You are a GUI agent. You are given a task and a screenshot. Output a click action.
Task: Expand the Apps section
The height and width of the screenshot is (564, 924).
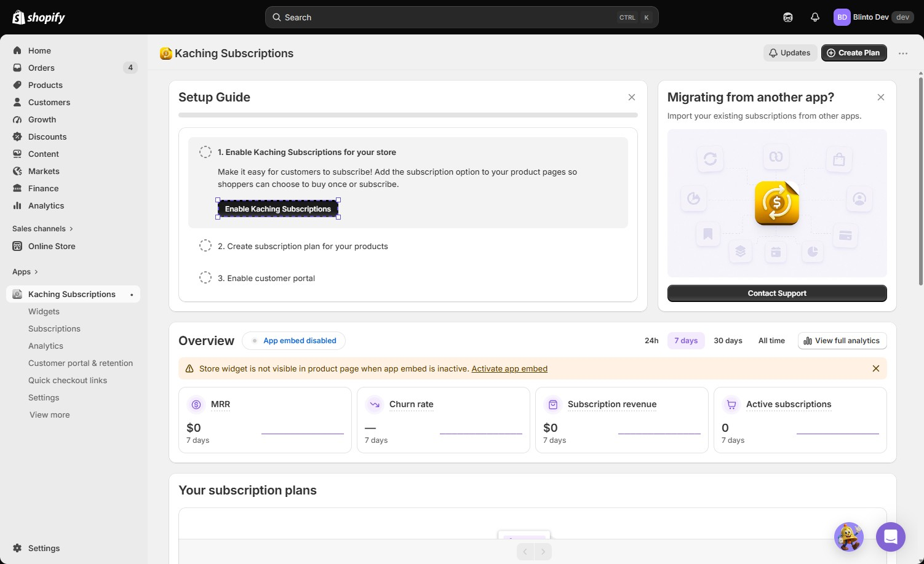pos(25,272)
